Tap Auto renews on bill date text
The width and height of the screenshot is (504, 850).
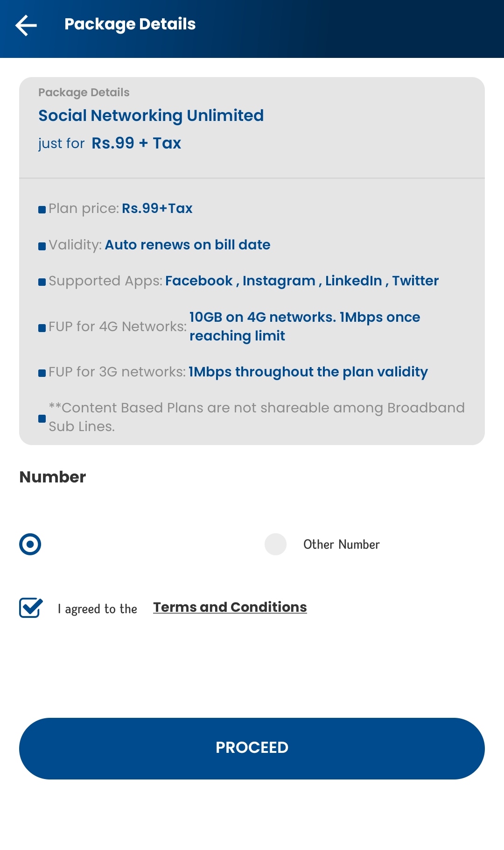188,245
